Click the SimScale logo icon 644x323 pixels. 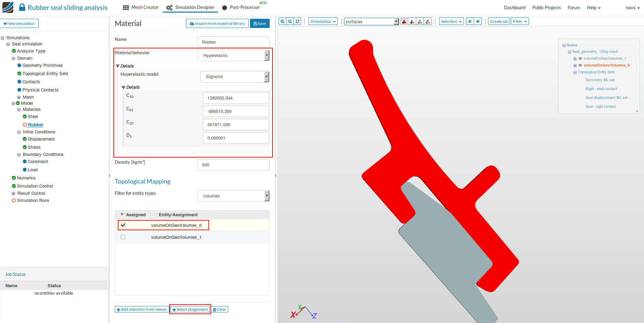pos(8,7)
